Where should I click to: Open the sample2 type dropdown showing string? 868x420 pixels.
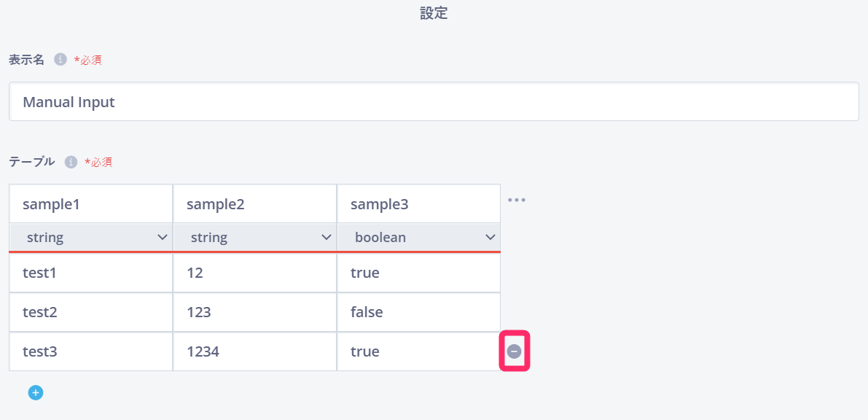(x=254, y=238)
